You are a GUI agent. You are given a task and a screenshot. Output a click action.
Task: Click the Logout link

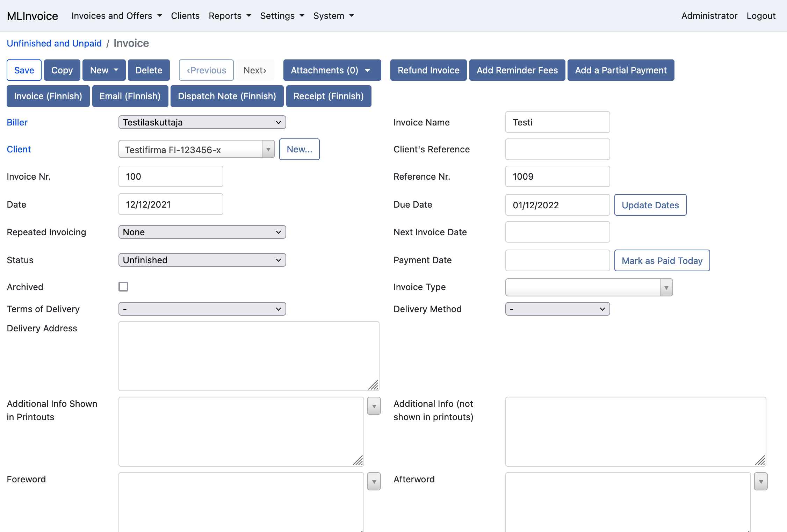[x=761, y=16]
